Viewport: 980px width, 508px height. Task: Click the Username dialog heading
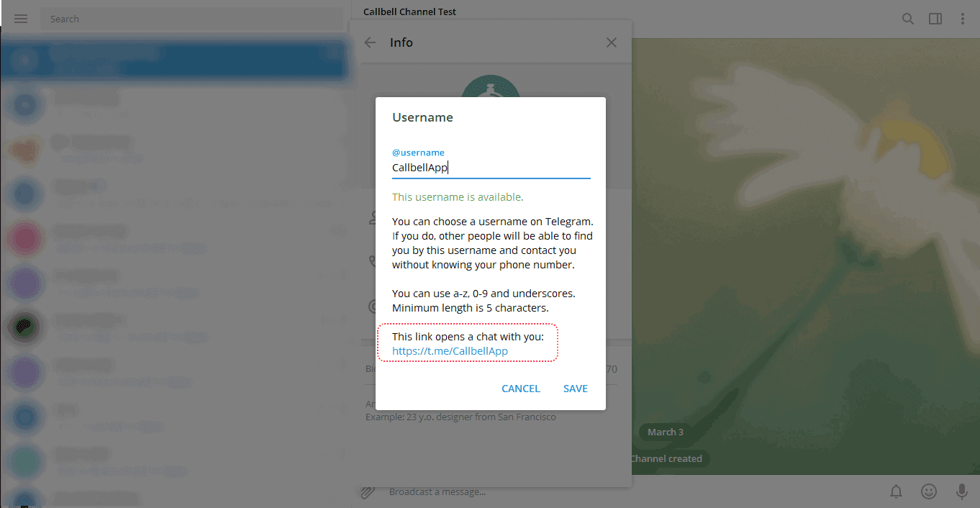422,117
